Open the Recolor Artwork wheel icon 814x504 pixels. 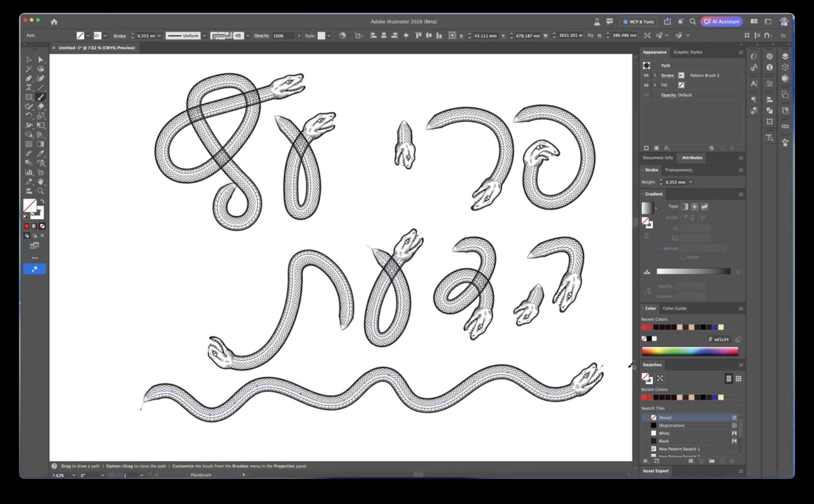[x=342, y=36]
